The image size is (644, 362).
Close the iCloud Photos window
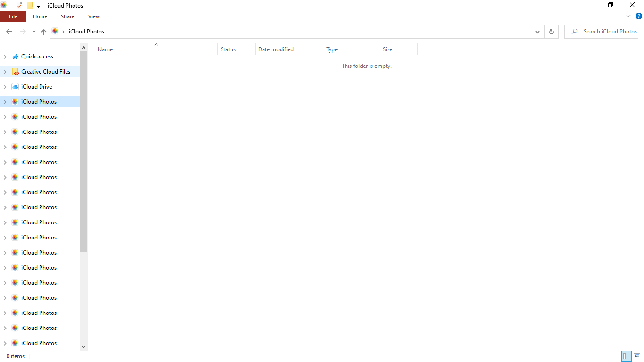click(632, 5)
